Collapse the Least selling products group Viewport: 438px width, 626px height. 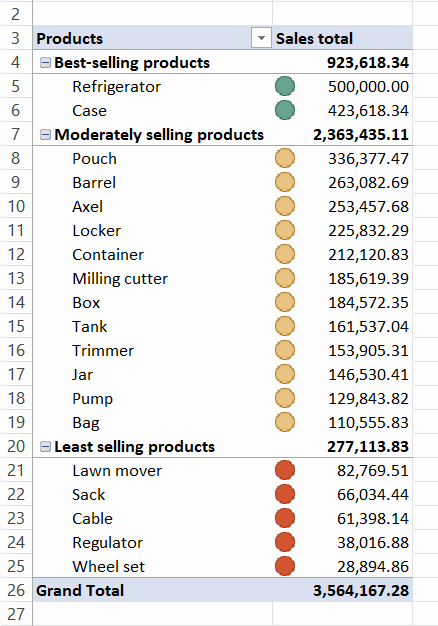(46, 447)
